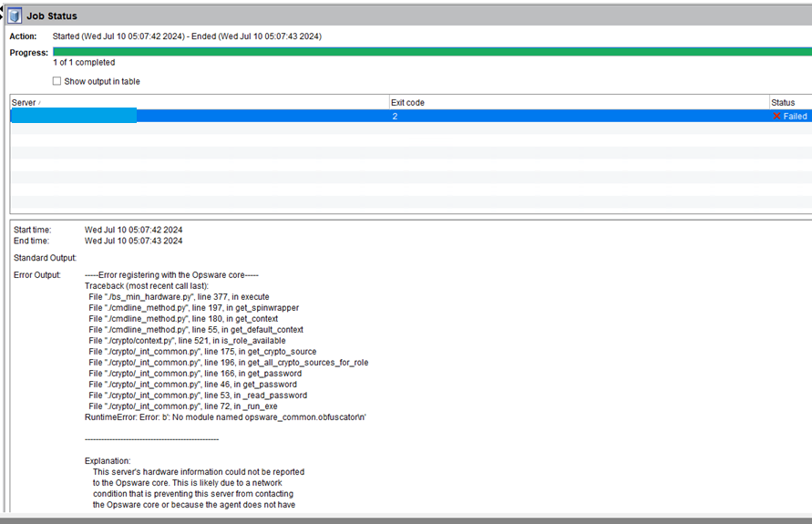
Task: Click the green progress bar
Action: pos(432,52)
